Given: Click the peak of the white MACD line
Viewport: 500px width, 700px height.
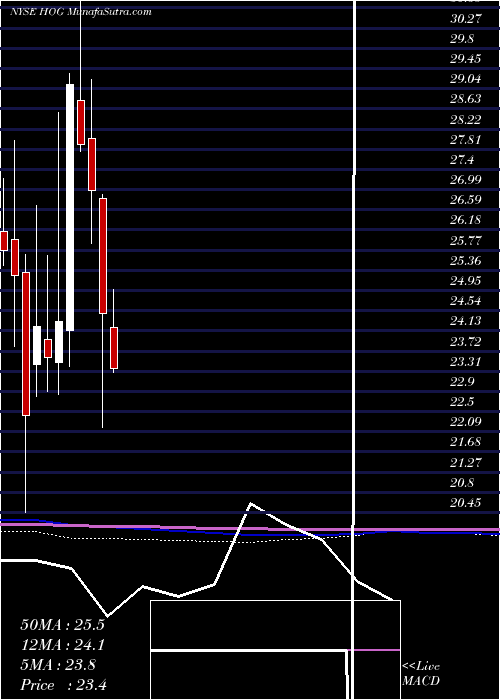Looking at the screenshot, I should pyautogui.click(x=251, y=504).
